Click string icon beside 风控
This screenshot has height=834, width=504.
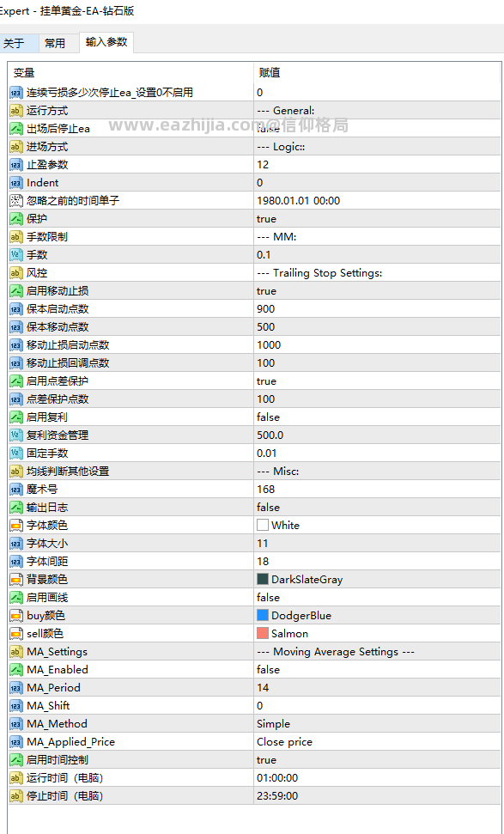16,273
